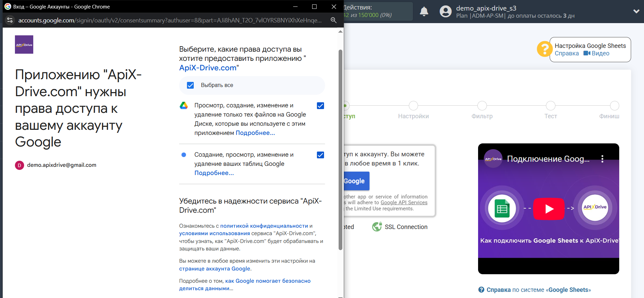Click the yellow question mark help icon
Viewport: 644px width, 298px height.
(544, 49)
